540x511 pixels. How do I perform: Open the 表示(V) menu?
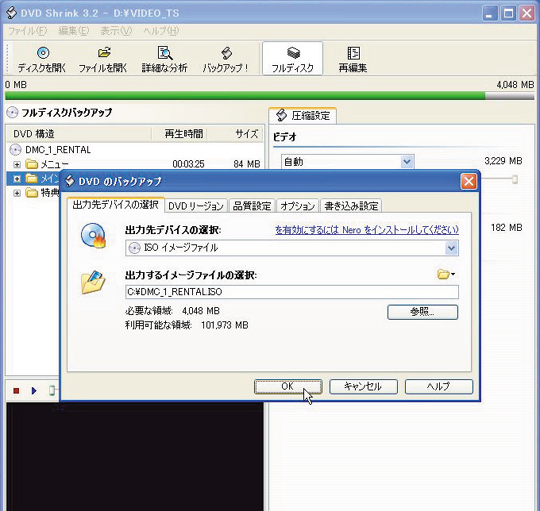click(x=116, y=31)
